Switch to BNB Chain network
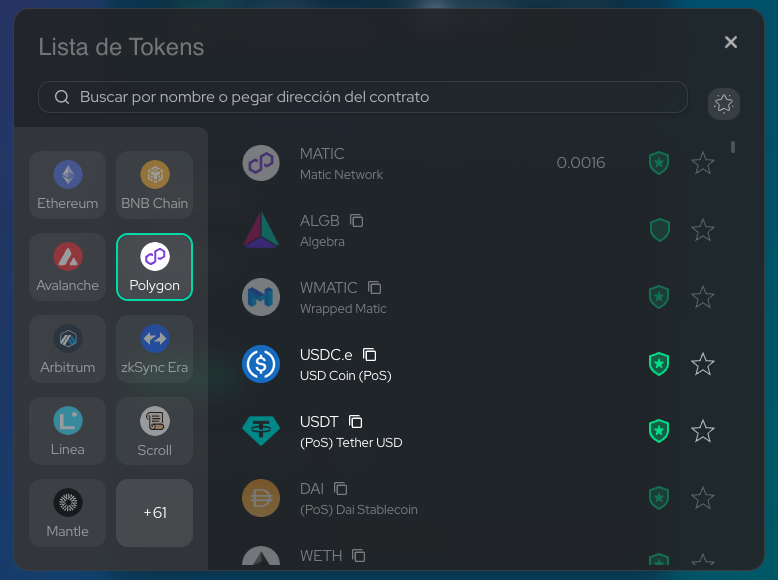The image size is (778, 580). [154, 185]
